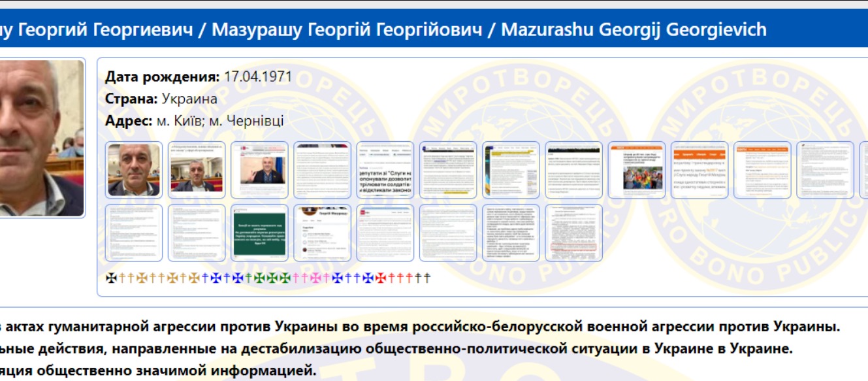The width and height of the screenshot is (868, 381).
Task: Open second-row web page thumbnail with red logo
Action: [x=385, y=233]
